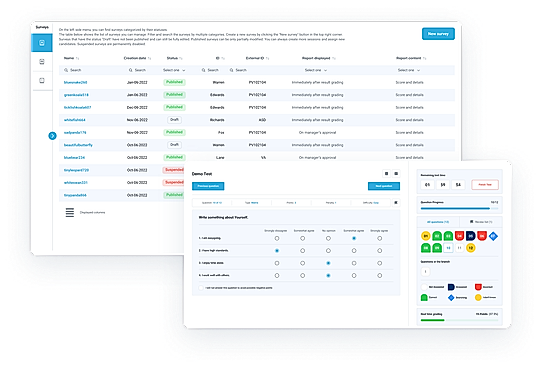
Task: Open the Status filter Select one dropdown
Action: click(174, 70)
